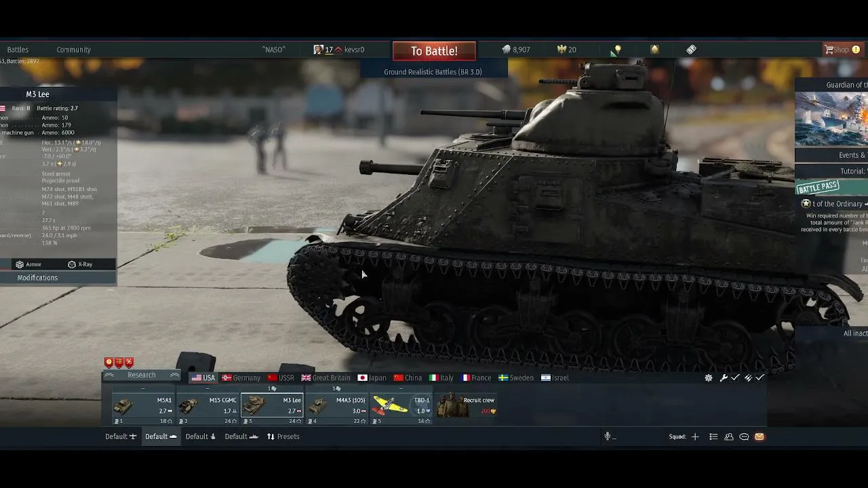
Task: Click the Shop notification exclamation badge
Action: [856, 49]
